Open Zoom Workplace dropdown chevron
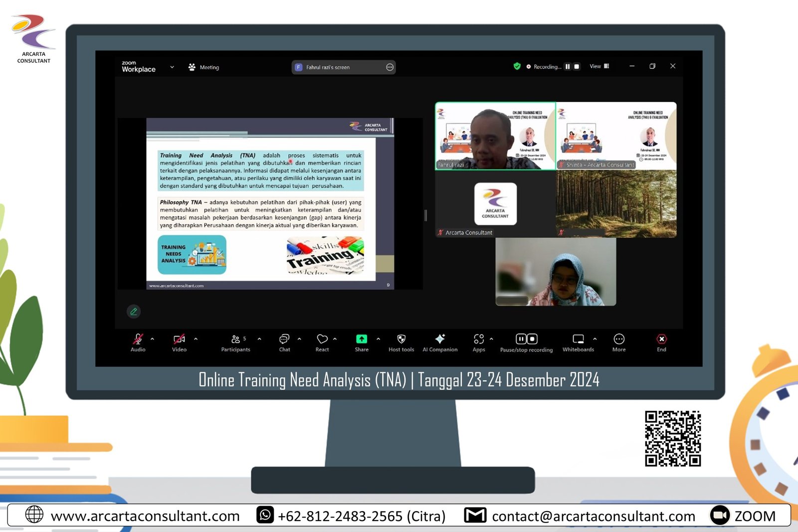The width and height of the screenshot is (798, 532). click(x=172, y=67)
